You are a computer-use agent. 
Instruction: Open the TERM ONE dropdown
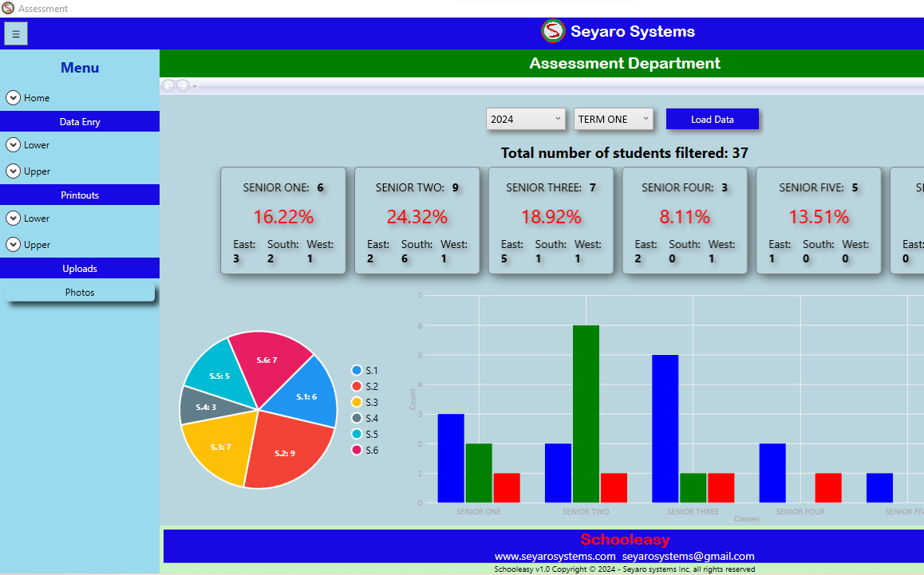[x=614, y=119]
